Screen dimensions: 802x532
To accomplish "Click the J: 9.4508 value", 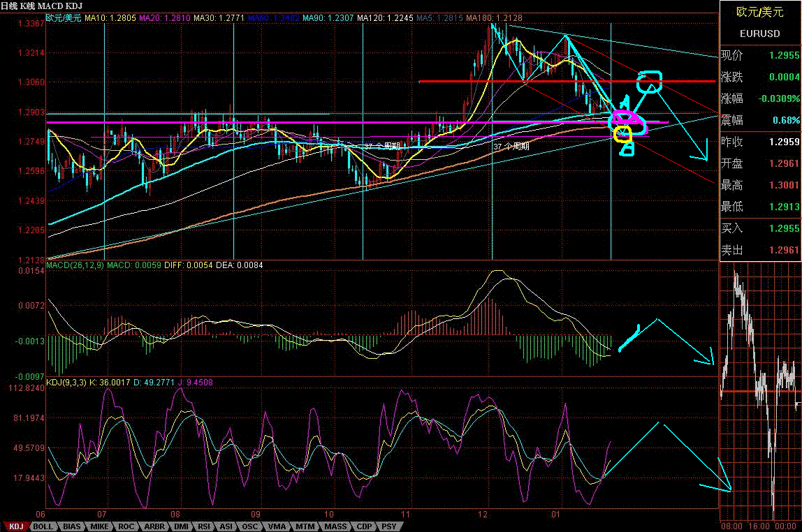I will [196, 383].
